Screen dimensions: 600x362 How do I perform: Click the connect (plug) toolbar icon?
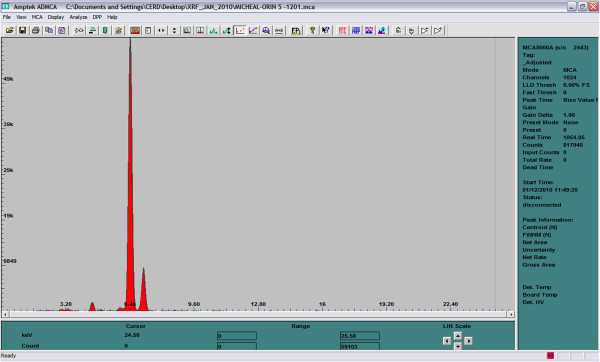tap(79, 30)
